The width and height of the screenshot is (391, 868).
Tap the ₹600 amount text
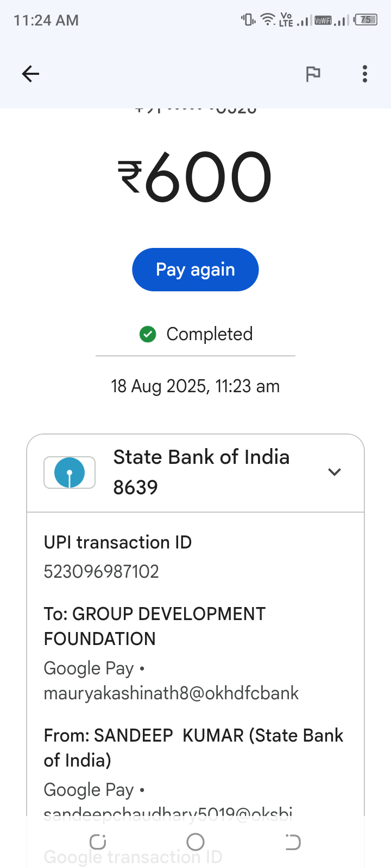point(195,177)
